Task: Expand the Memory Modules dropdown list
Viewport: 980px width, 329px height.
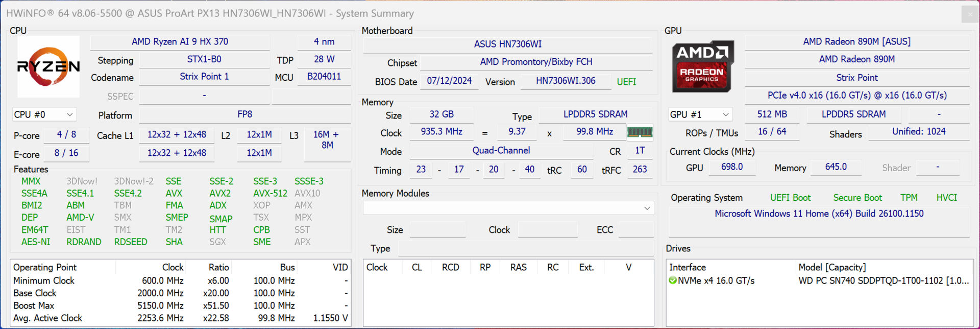Action: 647,208
